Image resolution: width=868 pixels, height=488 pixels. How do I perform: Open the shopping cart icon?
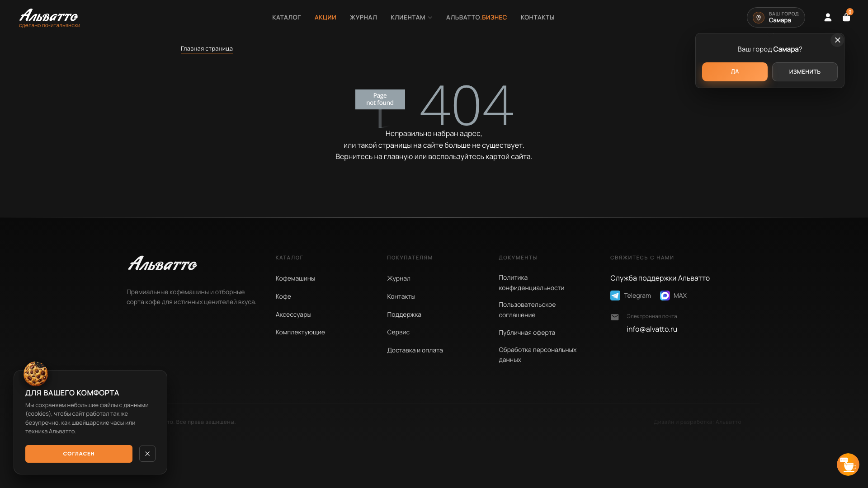[x=846, y=18]
